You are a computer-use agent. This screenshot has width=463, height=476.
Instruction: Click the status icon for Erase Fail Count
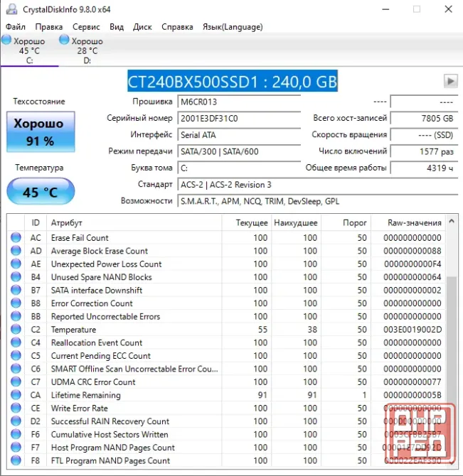16,237
